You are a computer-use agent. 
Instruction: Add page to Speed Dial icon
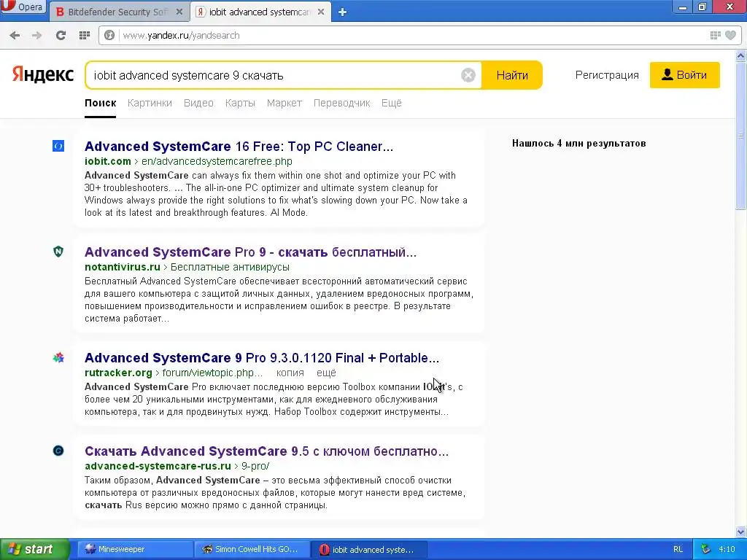pyautogui.click(x=715, y=35)
